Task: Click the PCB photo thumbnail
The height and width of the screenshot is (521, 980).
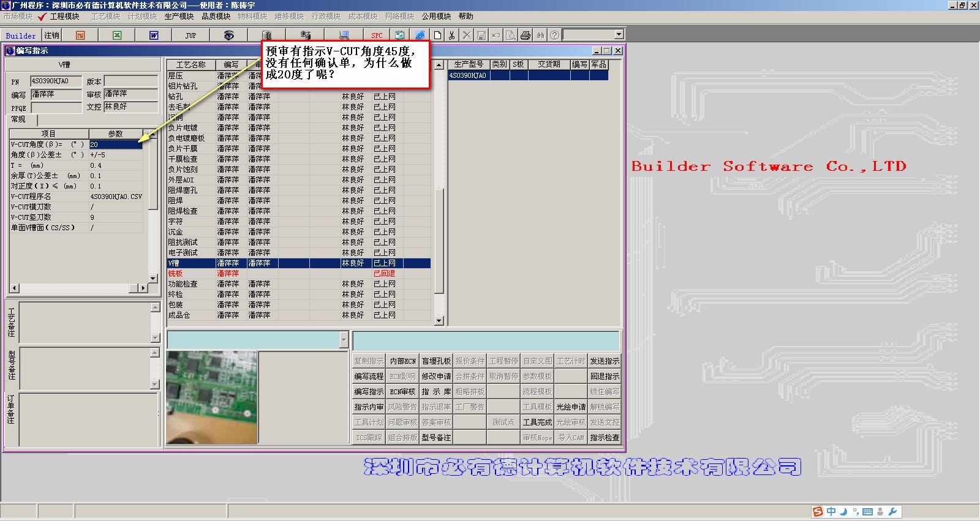Action: tap(212, 397)
